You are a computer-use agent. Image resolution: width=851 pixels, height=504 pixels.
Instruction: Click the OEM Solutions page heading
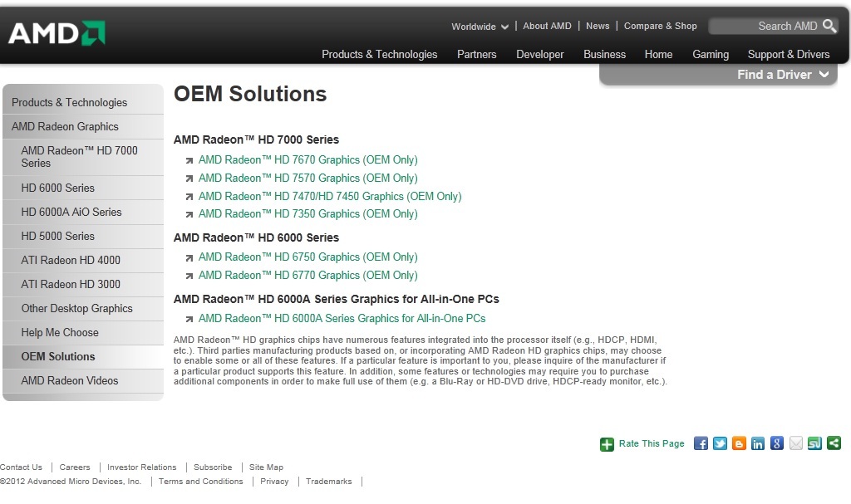(250, 94)
